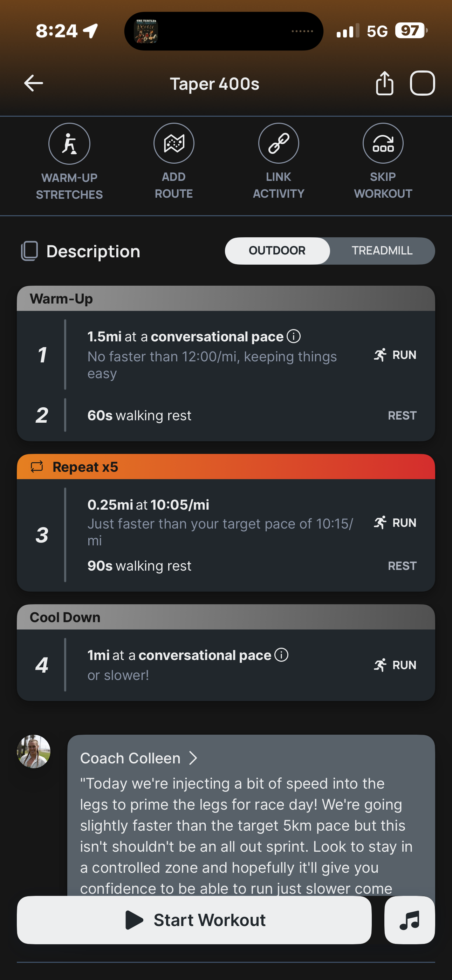This screenshot has height=980, width=452.
Task: Tap the Link Activity chain icon
Action: coord(279,143)
